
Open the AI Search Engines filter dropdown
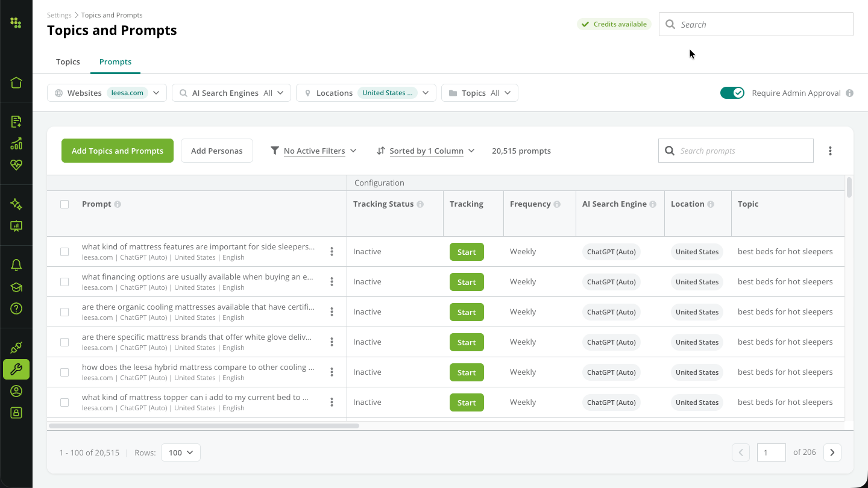click(231, 93)
